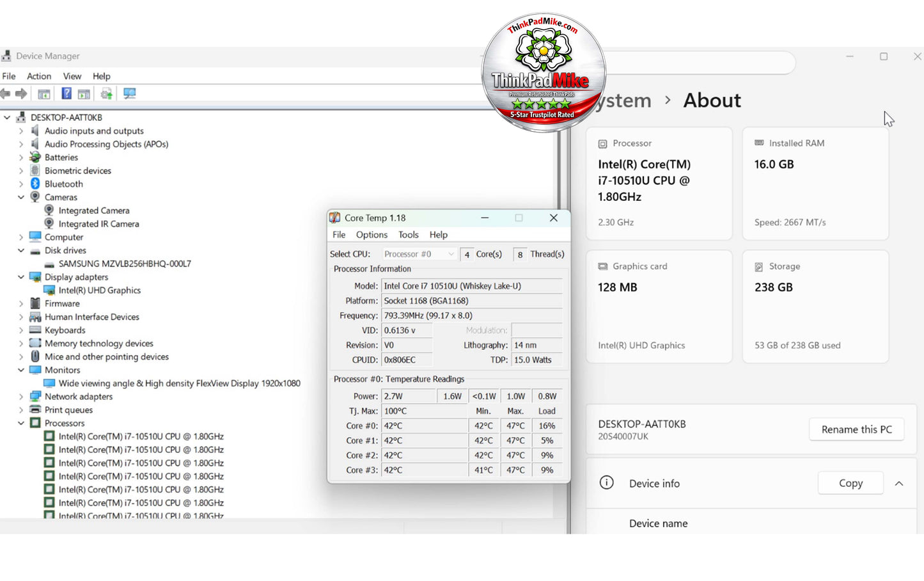Image resolution: width=924 pixels, height=581 pixels.
Task: Click the Update device driver toolbar icon
Action: tap(106, 94)
